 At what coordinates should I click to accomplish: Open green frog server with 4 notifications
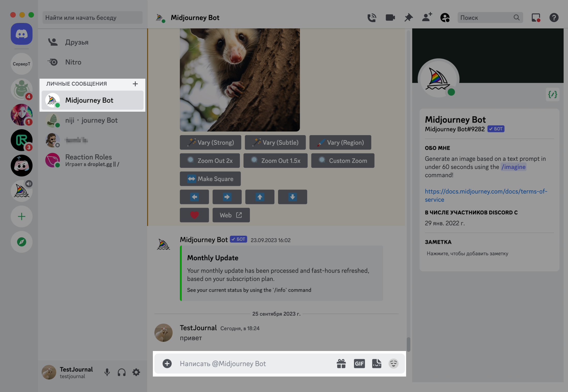pos(21,89)
